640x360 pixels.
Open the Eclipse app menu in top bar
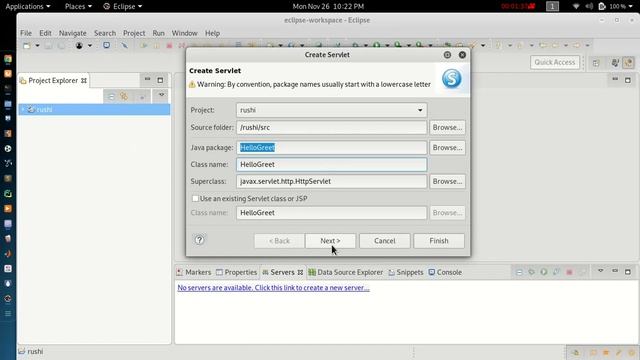122,7
